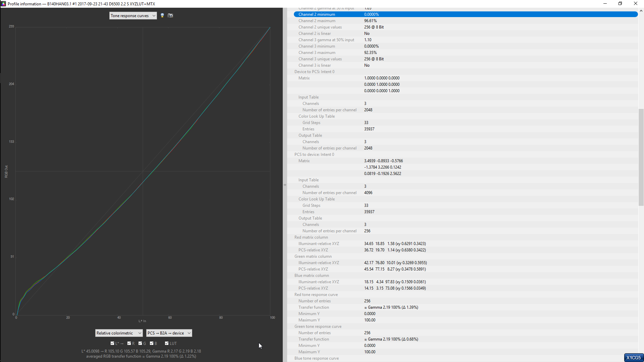Click the app icon in title bar

point(3,4)
